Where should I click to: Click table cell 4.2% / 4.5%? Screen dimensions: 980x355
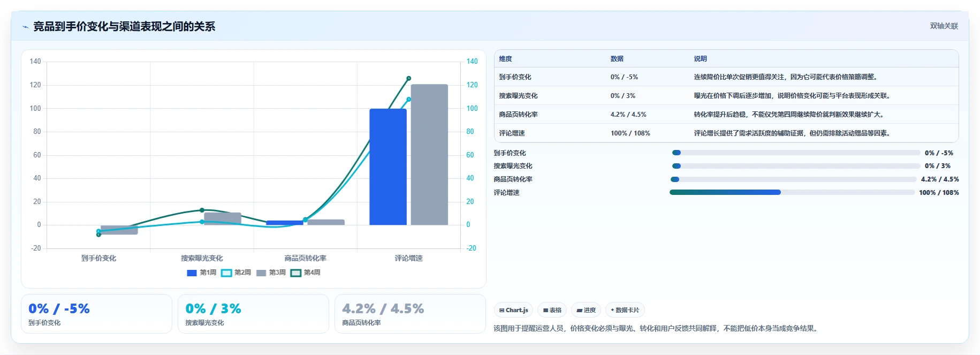point(628,115)
